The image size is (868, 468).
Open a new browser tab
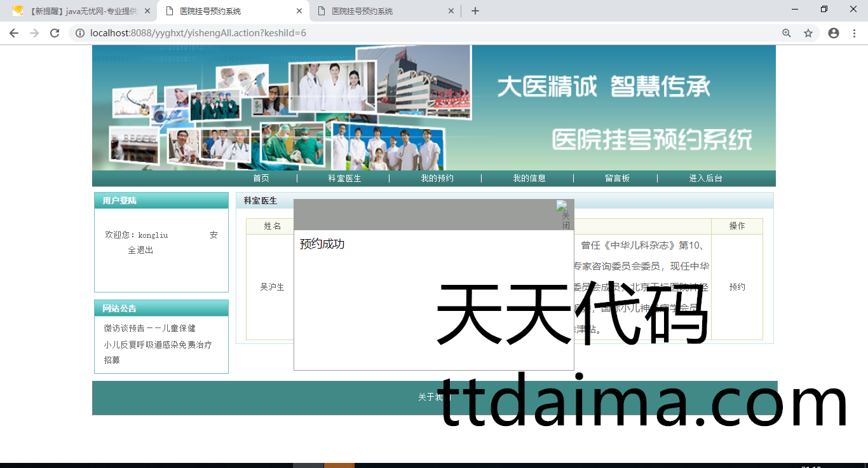pyautogui.click(x=475, y=11)
